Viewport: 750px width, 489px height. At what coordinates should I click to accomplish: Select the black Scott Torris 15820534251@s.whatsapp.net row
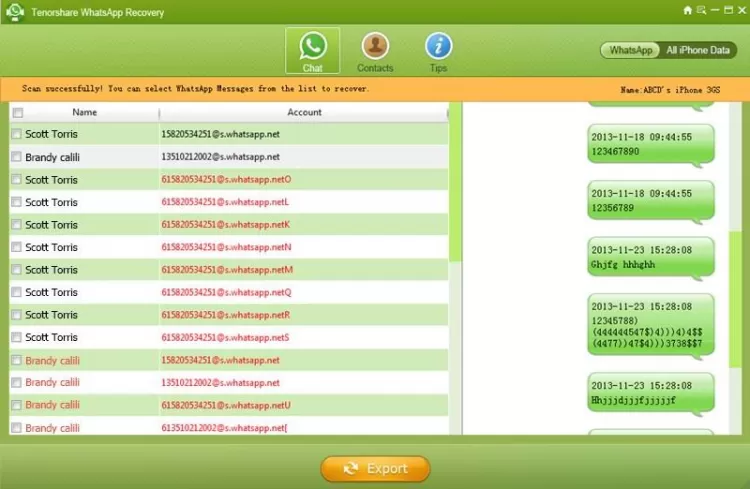point(229,134)
